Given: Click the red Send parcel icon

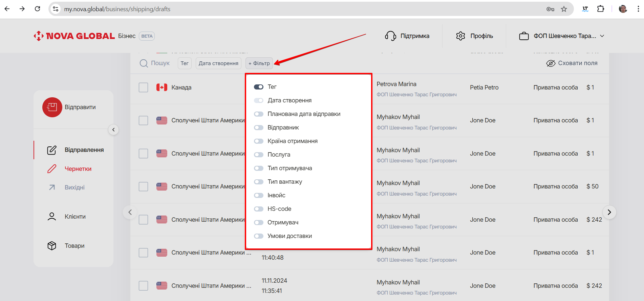Looking at the screenshot, I should (x=52, y=107).
